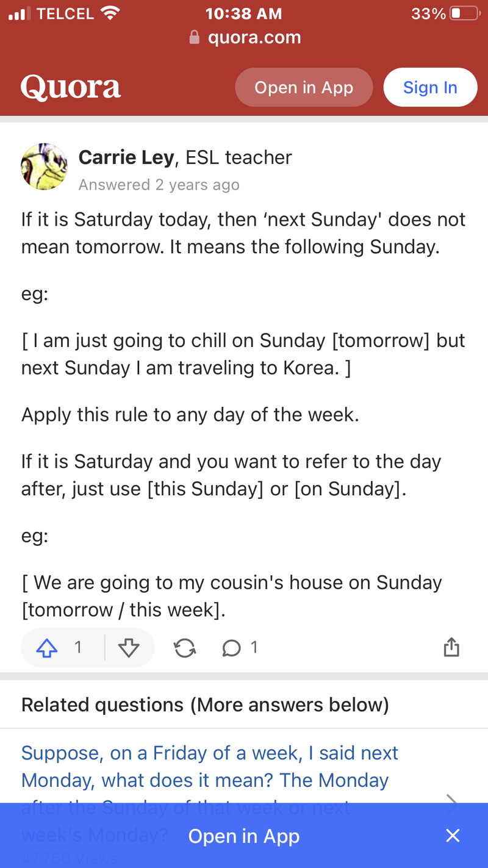Tap the padlock icon beside quora.com
This screenshot has height=868, width=488.
pyautogui.click(x=195, y=38)
